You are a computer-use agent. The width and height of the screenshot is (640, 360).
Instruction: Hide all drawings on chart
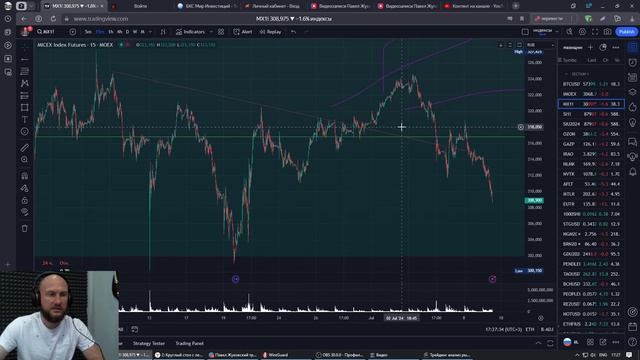tap(24, 212)
